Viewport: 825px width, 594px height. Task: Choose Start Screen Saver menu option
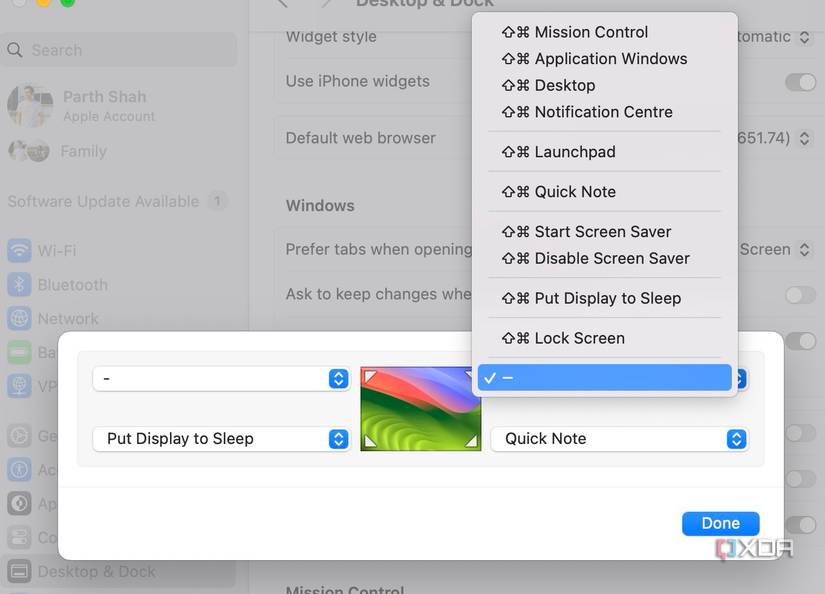click(605, 232)
